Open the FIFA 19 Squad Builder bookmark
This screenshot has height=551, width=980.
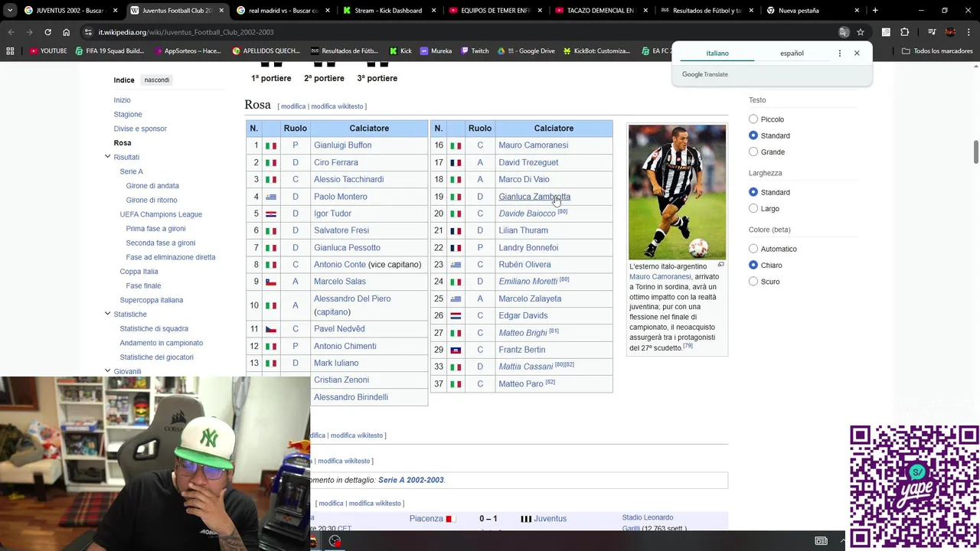tap(109, 51)
